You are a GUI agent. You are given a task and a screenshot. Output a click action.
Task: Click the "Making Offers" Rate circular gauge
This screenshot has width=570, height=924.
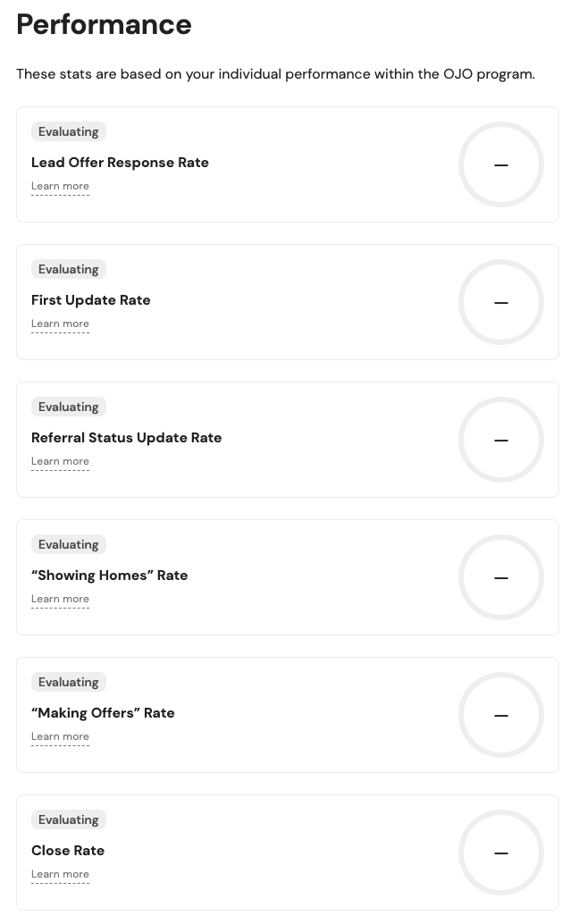tap(501, 715)
